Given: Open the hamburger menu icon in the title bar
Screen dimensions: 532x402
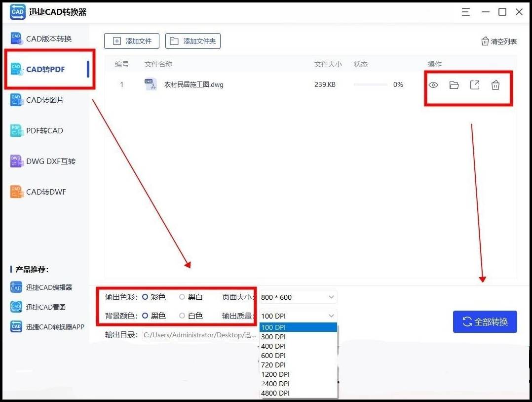Looking at the screenshot, I should tap(466, 12).
